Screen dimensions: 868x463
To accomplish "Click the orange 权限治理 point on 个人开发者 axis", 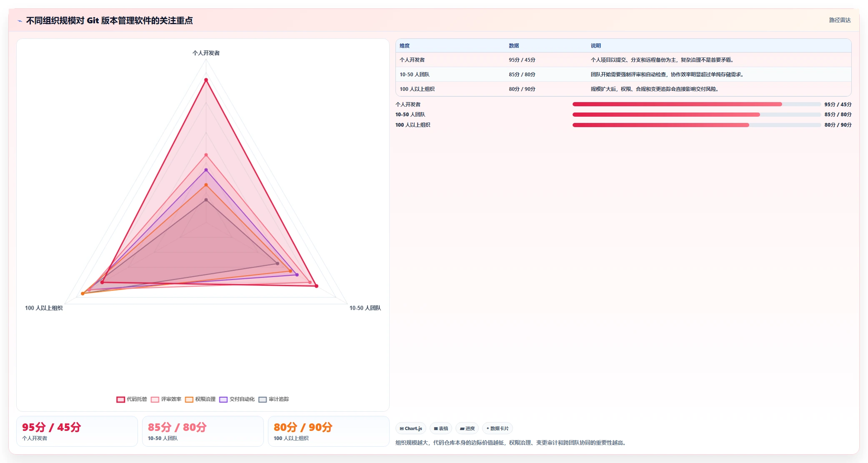I will tap(206, 185).
